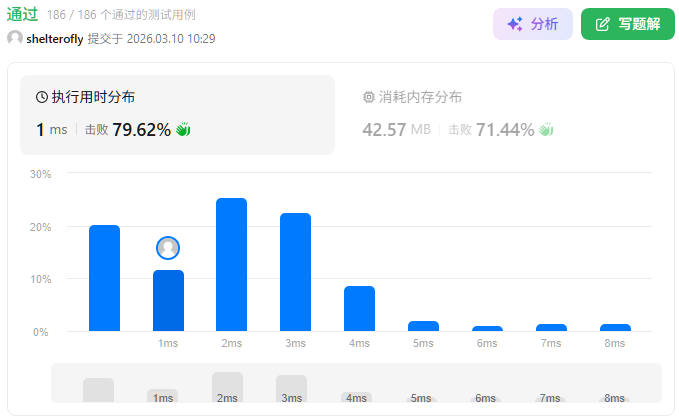Click the chip icon beside 消耗内存分布
This screenshot has height=420, width=679.
click(x=369, y=98)
